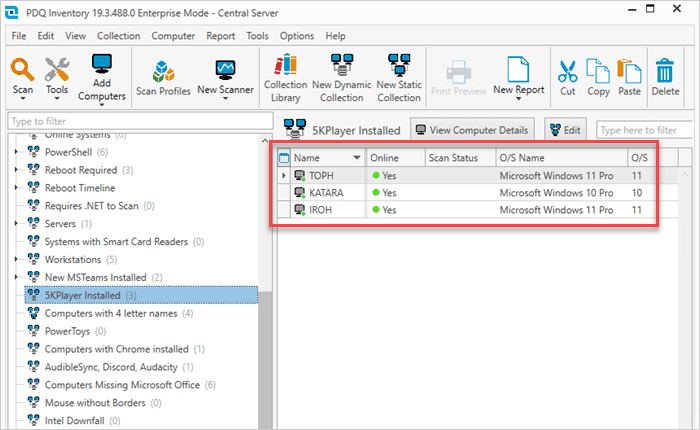The image size is (700, 430).
Task: Cut with the scissors icon
Action: (x=567, y=71)
